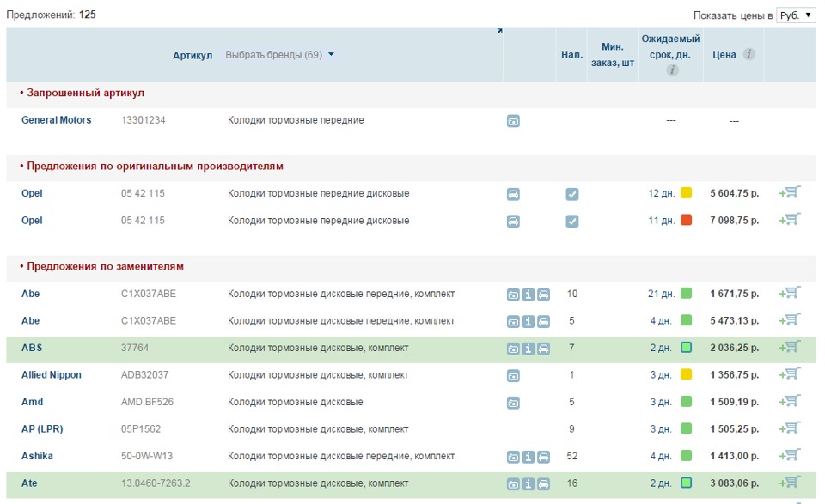Viewport: 825px width, 504px height.
Task: Open the Руб. currency dropdown
Action: pos(796,15)
